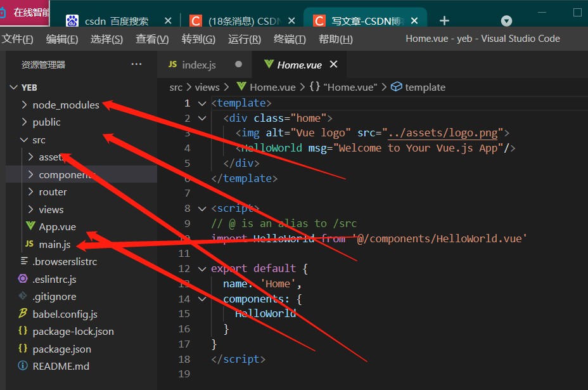Expand the router folder
The height and width of the screenshot is (390, 588).
[31, 192]
